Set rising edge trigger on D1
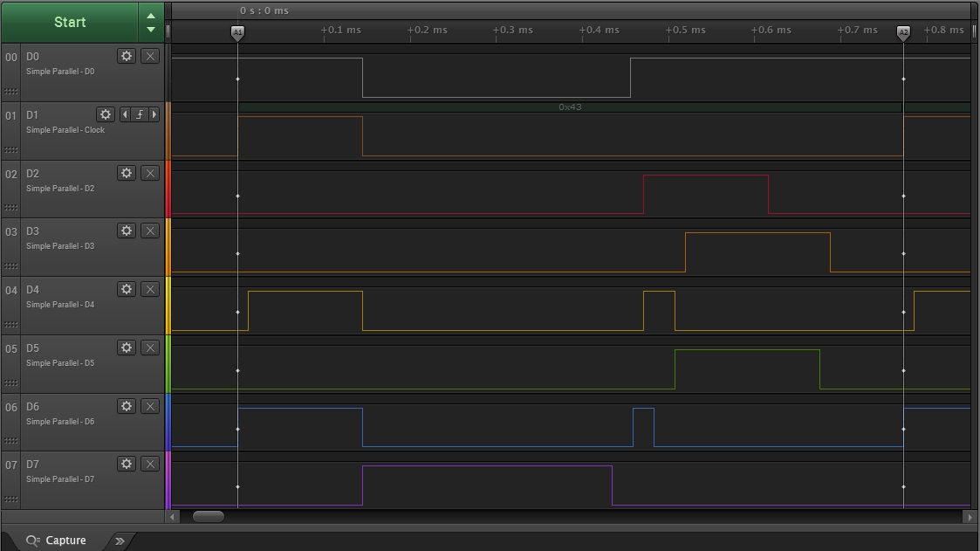This screenshot has height=551, width=980. tap(140, 114)
